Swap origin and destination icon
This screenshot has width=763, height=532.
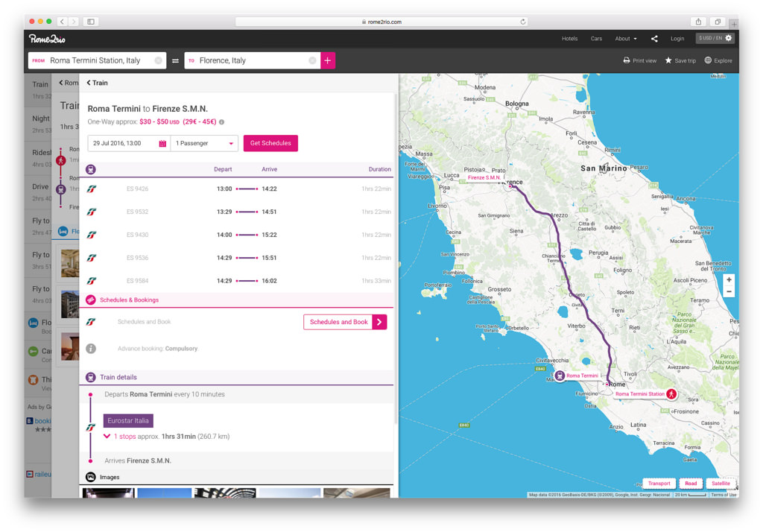(175, 61)
